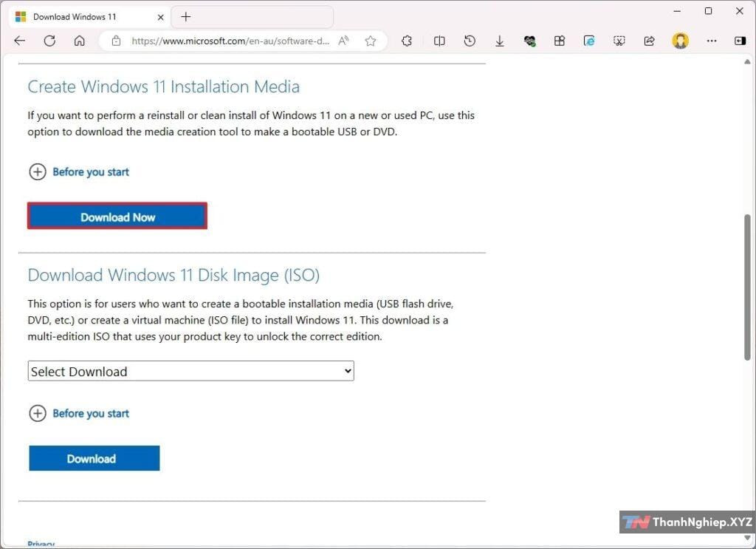Open browser History panel
This screenshot has width=756, height=549.
click(470, 41)
